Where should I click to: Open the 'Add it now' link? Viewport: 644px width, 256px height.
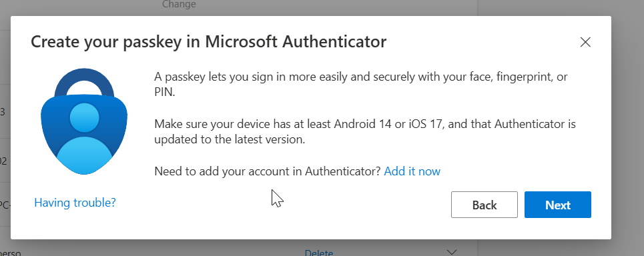[412, 171]
